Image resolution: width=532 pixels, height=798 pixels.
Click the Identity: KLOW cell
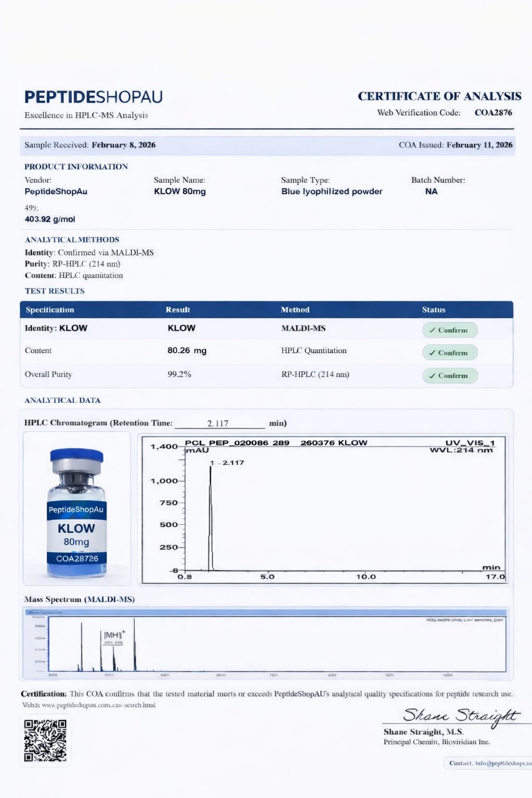click(x=56, y=328)
